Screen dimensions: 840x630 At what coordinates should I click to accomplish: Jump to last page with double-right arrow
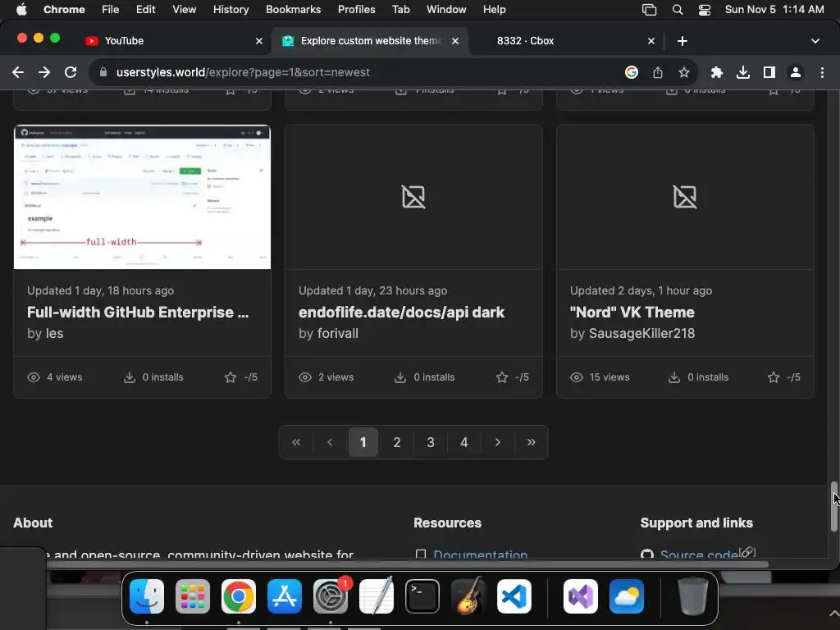click(x=532, y=442)
